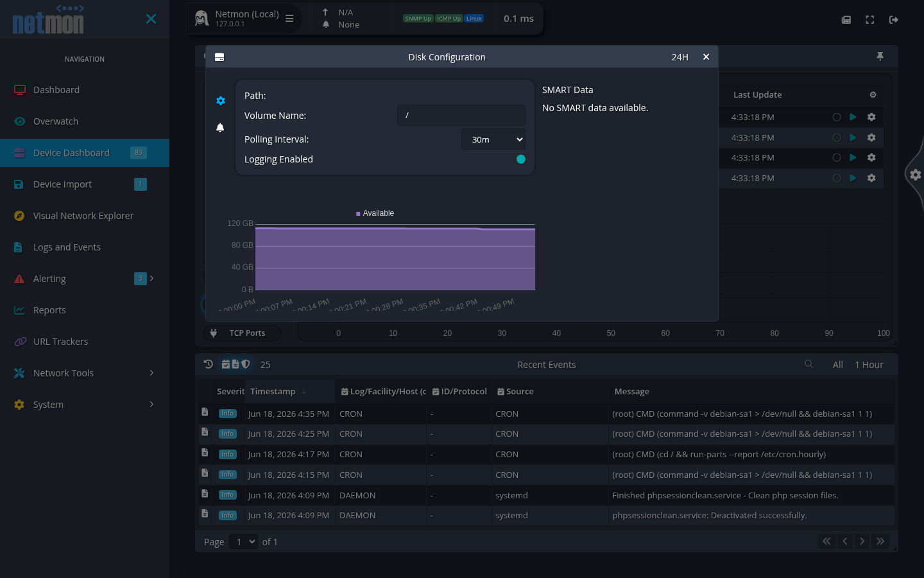
Task: Go to the next events page
Action: [862, 541]
